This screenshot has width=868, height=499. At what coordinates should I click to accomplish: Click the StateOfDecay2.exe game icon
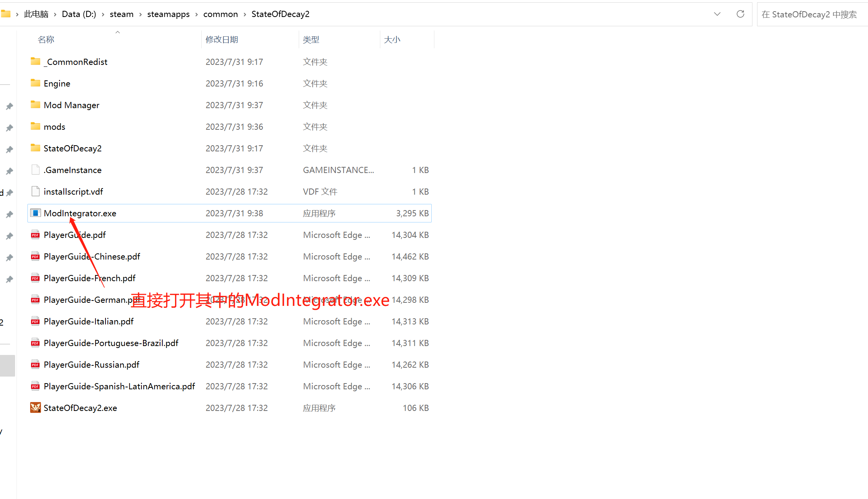[36, 408]
